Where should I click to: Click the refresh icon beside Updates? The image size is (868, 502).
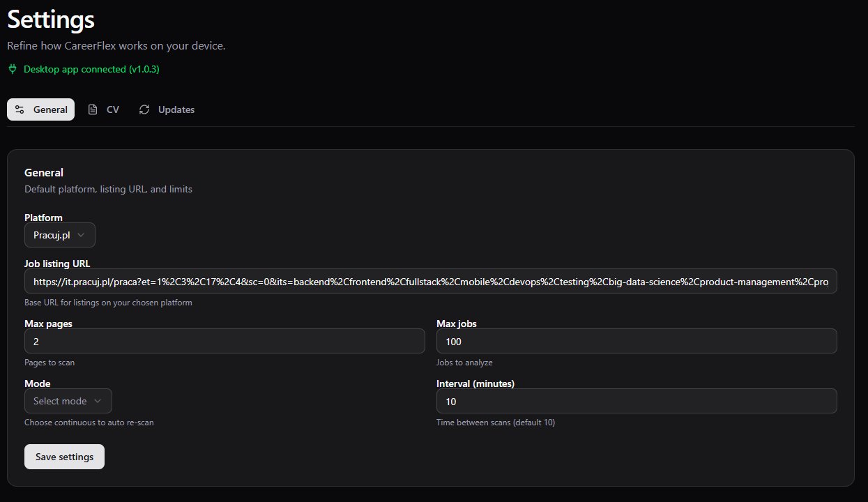(x=144, y=109)
